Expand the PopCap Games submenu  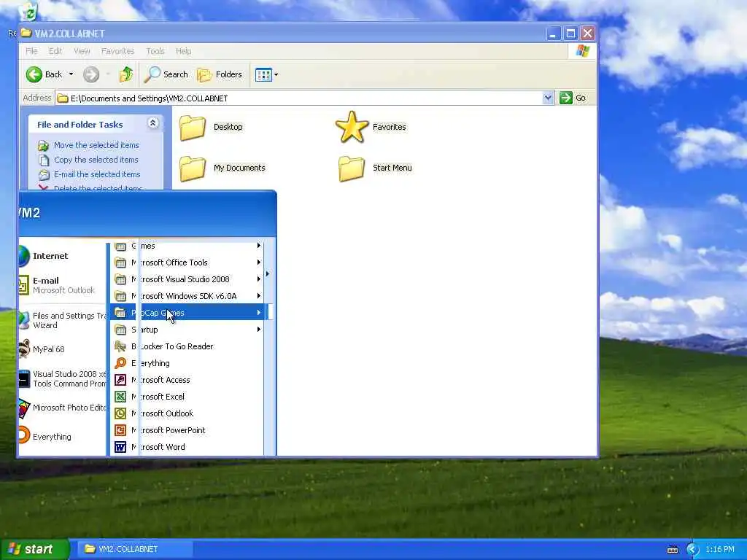pyautogui.click(x=187, y=312)
